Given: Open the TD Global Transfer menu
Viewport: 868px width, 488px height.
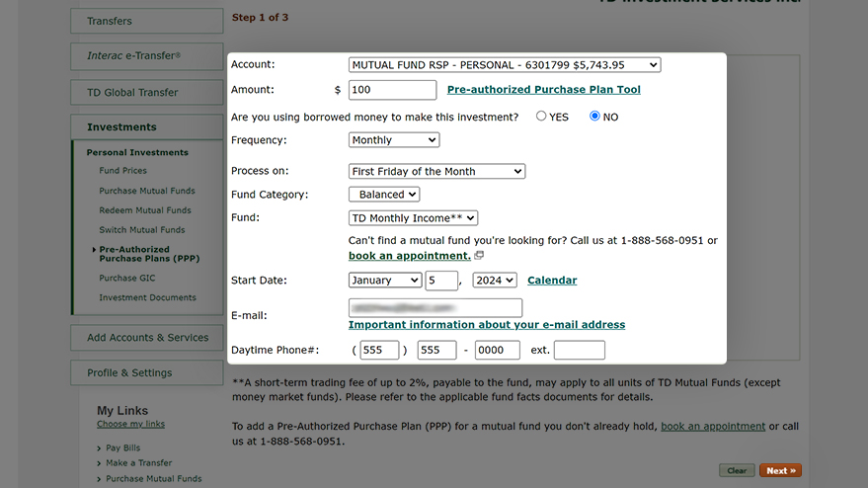Looking at the screenshot, I should [x=147, y=93].
